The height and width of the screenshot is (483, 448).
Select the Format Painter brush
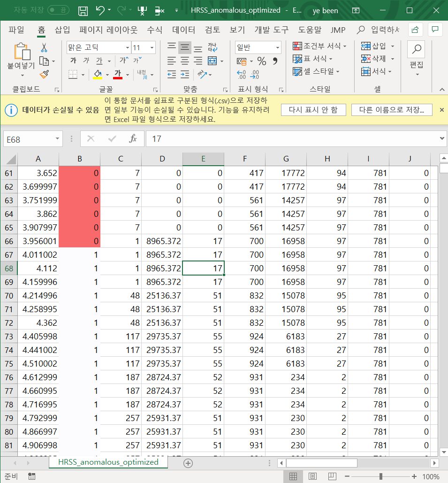tap(45, 74)
